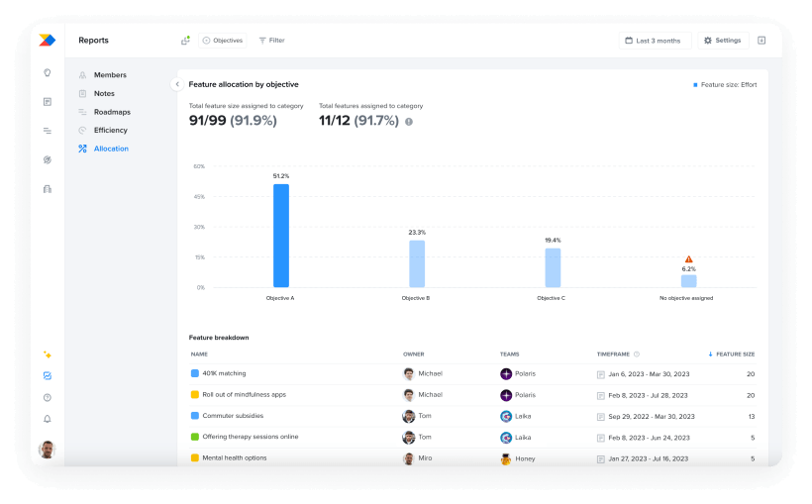The image size is (812, 504).
Task: Click Polaris team icon in 401K matching row
Action: [506, 373]
